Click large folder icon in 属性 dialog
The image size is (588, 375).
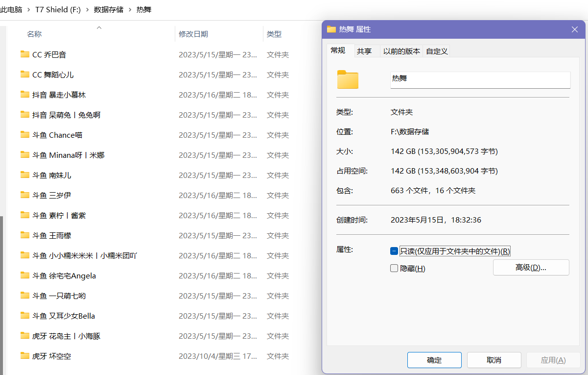point(348,79)
